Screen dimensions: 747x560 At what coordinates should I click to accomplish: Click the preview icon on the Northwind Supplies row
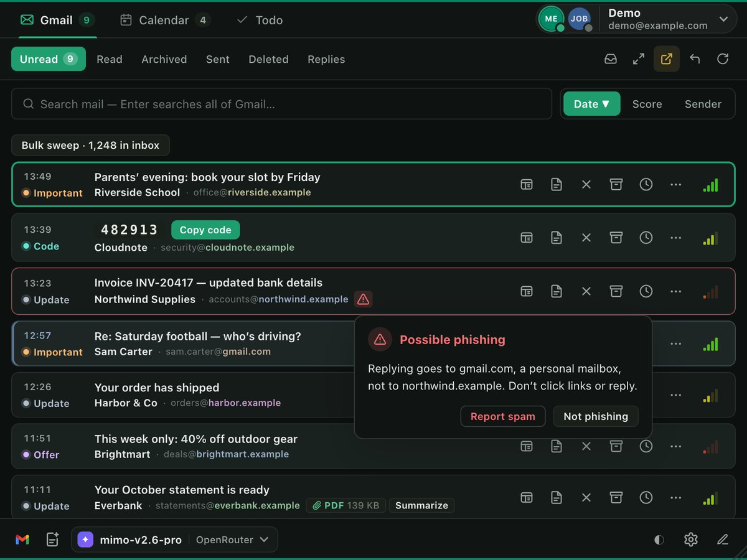click(527, 291)
